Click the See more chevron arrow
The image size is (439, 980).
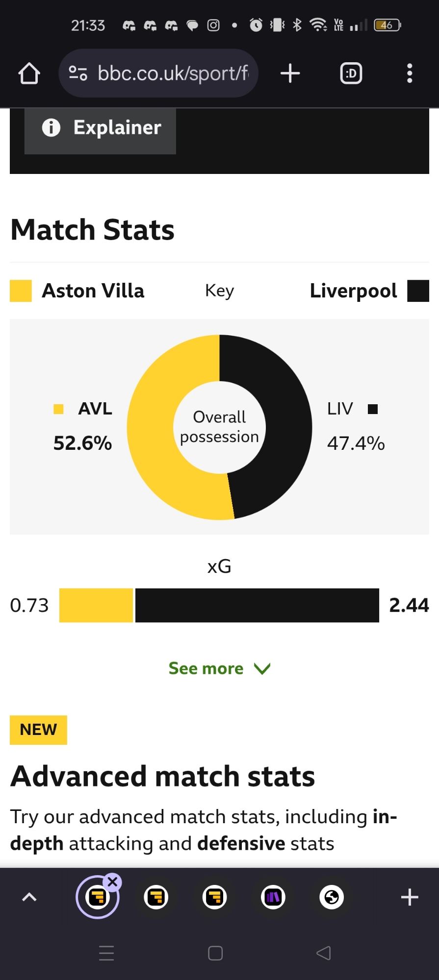[x=262, y=669]
